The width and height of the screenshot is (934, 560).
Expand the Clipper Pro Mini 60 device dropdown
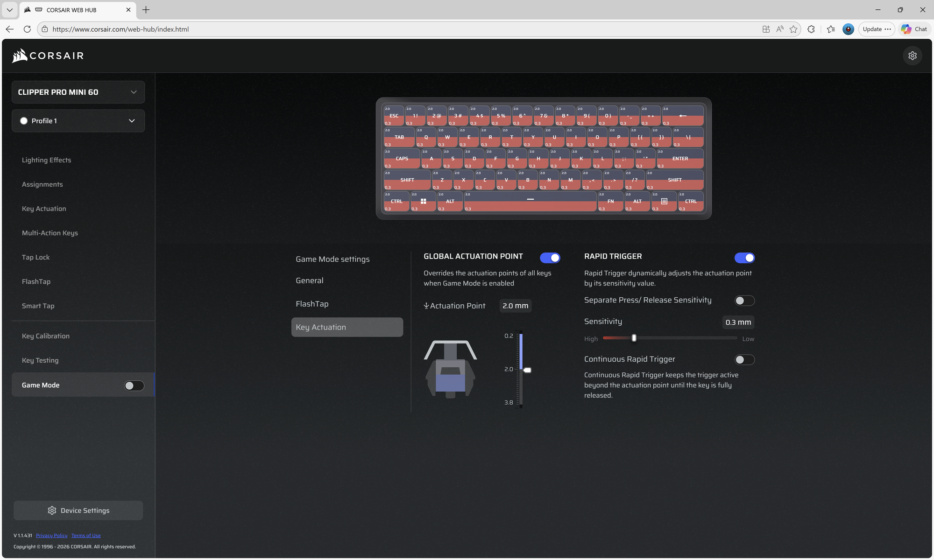tap(78, 92)
